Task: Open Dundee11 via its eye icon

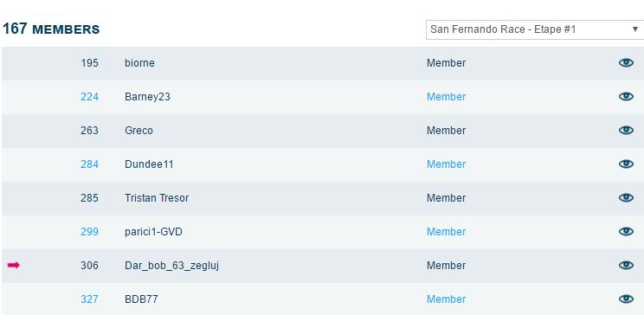Action: (x=626, y=164)
